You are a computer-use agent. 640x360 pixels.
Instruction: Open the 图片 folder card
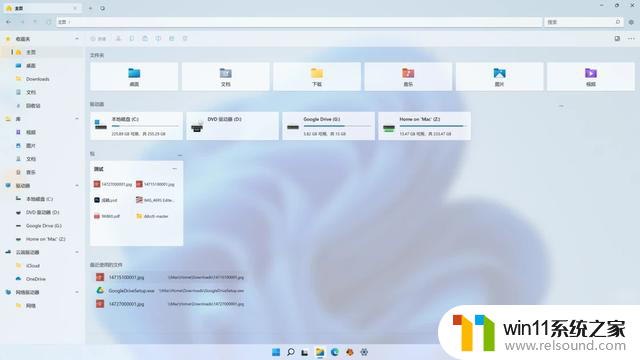pyautogui.click(x=500, y=76)
